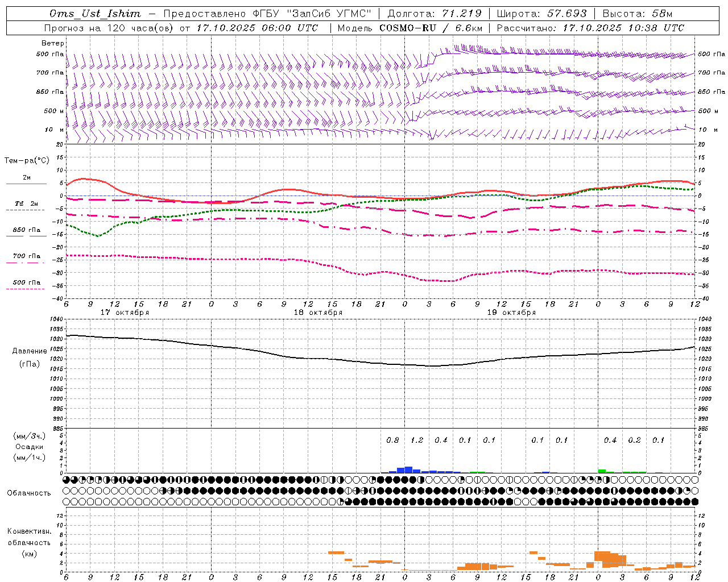Click the Облачность cloud cover row label
728x582 pixels.
(x=29, y=493)
